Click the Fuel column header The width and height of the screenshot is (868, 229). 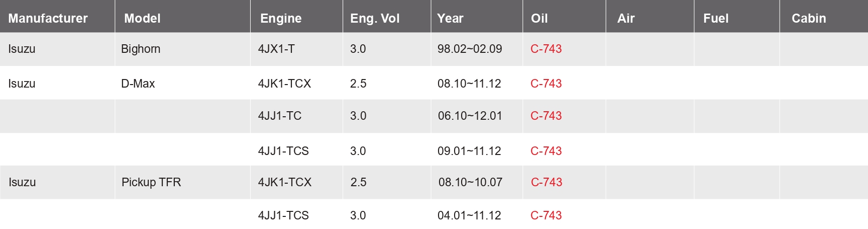point(716,18)
